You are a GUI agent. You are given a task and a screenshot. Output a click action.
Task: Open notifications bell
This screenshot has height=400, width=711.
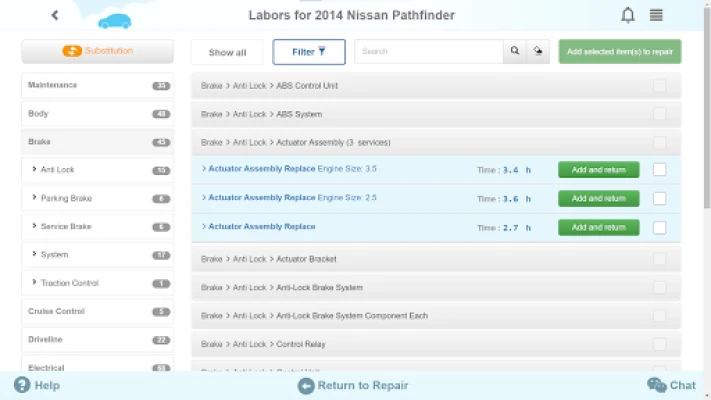point(628,15)
